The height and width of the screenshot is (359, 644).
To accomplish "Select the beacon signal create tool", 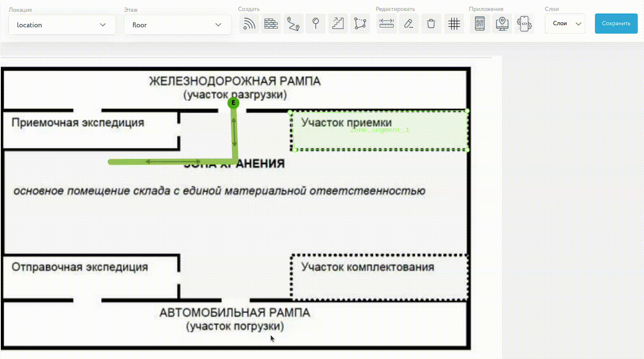I will tap(249, 24).
